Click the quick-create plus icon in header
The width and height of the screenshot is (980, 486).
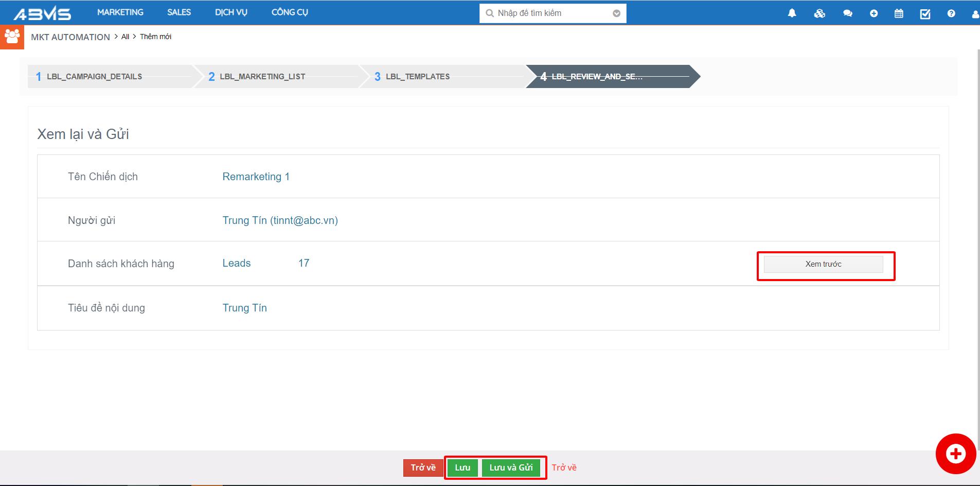tap(874, 13)
